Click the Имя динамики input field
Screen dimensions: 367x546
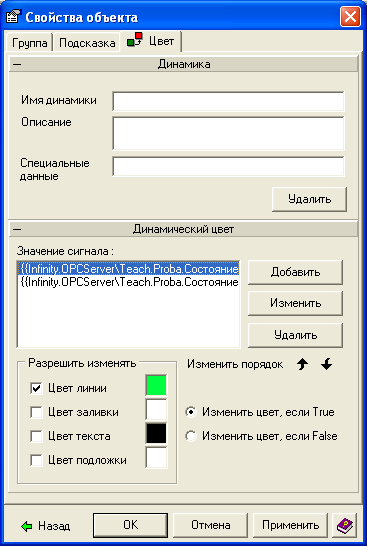228,101
